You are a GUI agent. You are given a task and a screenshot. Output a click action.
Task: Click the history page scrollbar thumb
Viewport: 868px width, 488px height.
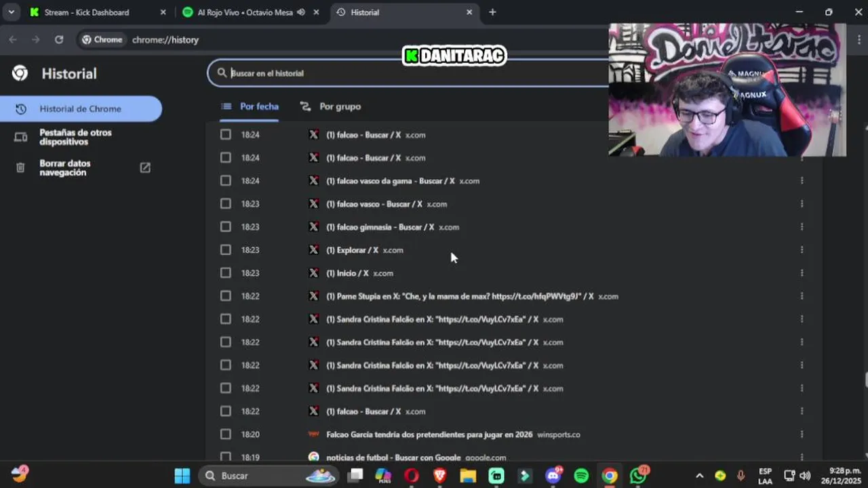[865, 380]
